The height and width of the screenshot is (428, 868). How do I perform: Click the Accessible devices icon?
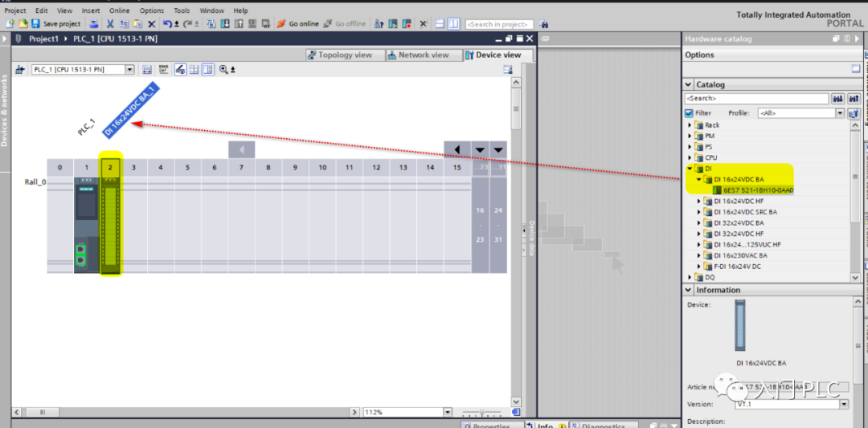pyautogui.click(x=379, y=24)
